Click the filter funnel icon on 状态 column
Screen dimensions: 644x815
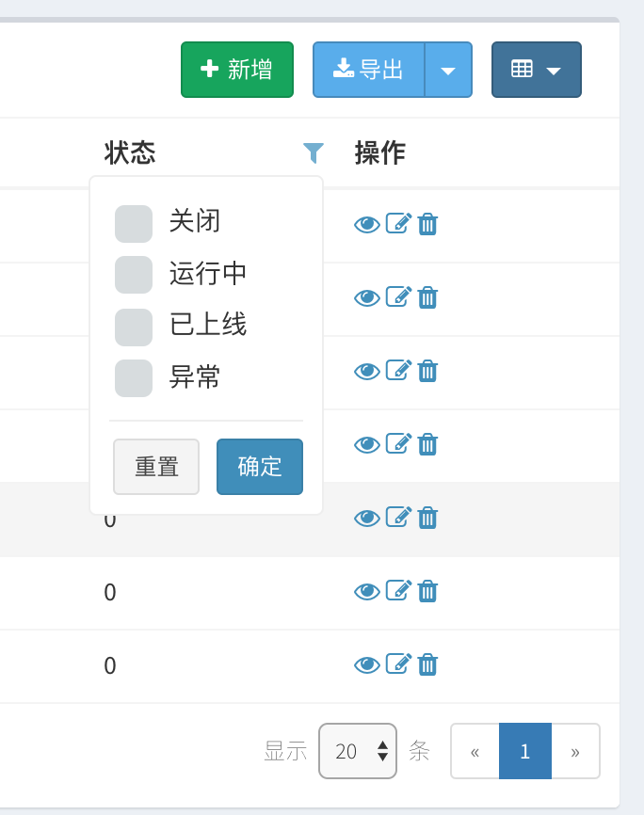314,152
